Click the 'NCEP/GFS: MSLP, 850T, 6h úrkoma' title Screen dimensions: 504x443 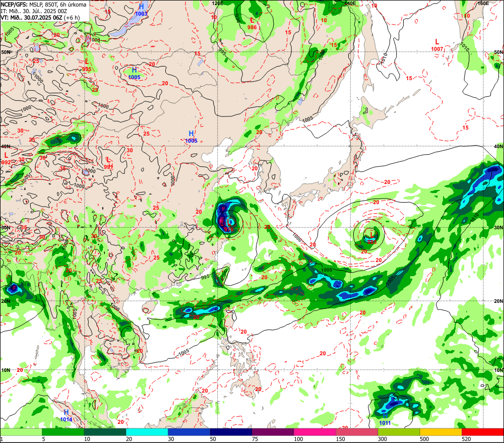point(43,5)
